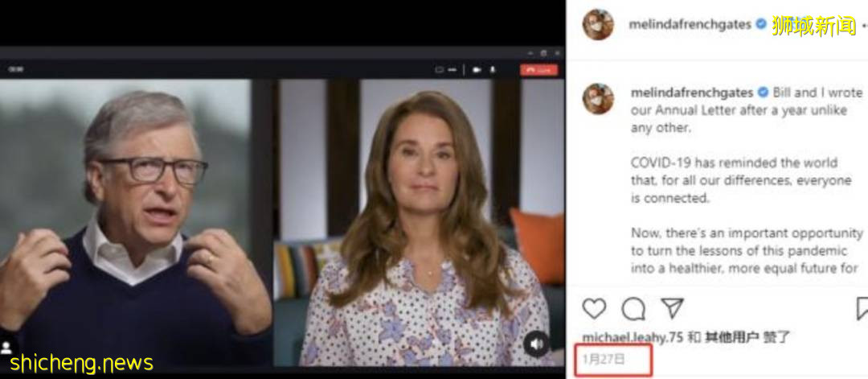Open comments via speech bubble icon
The height and width of the screenshot is (379, 868).
[633, 309]
